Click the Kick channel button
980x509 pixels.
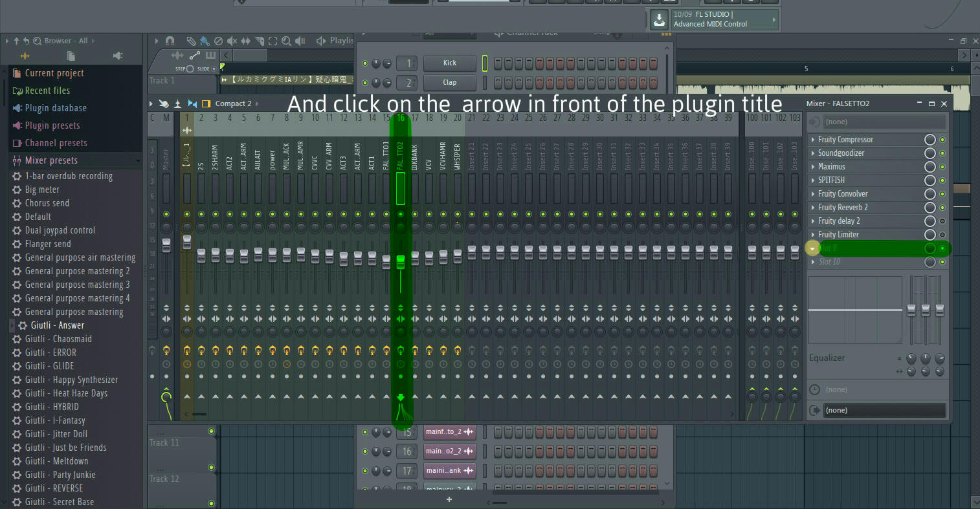coord(449,63)
